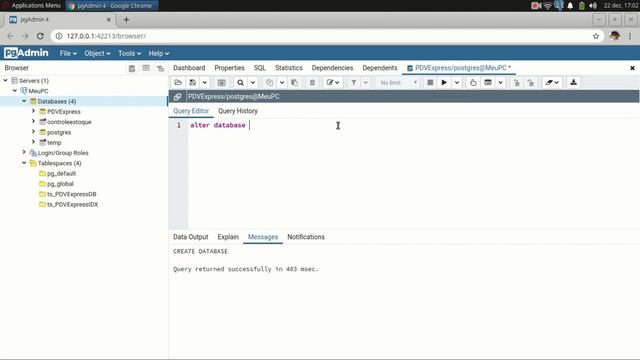Switch to the Dashboard tab
Image resolution: width=640 pixels, height=360 pixels.
coord(189,68)
